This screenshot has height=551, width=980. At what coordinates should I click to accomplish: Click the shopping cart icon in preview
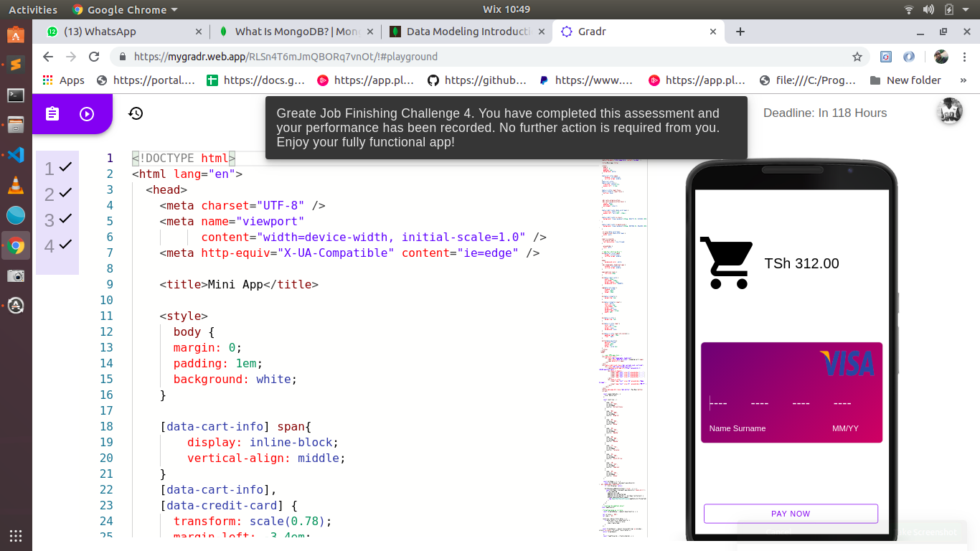(726, 263)
